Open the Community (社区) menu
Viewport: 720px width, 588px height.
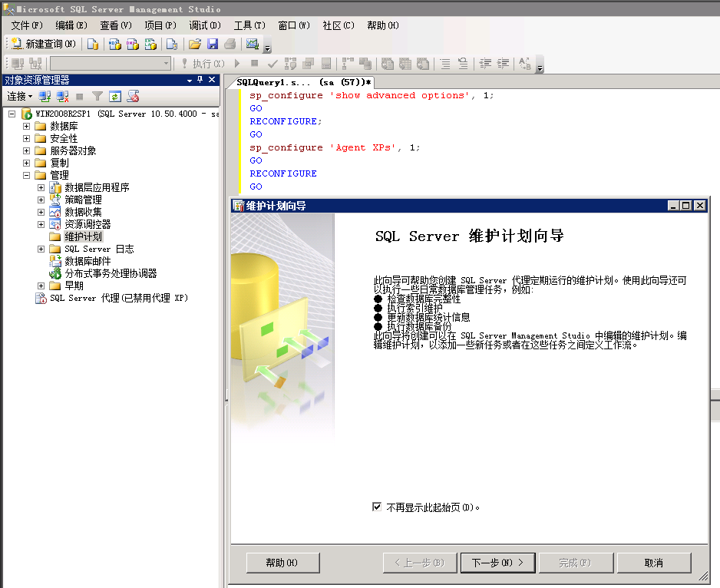click(x=339, y=26)
